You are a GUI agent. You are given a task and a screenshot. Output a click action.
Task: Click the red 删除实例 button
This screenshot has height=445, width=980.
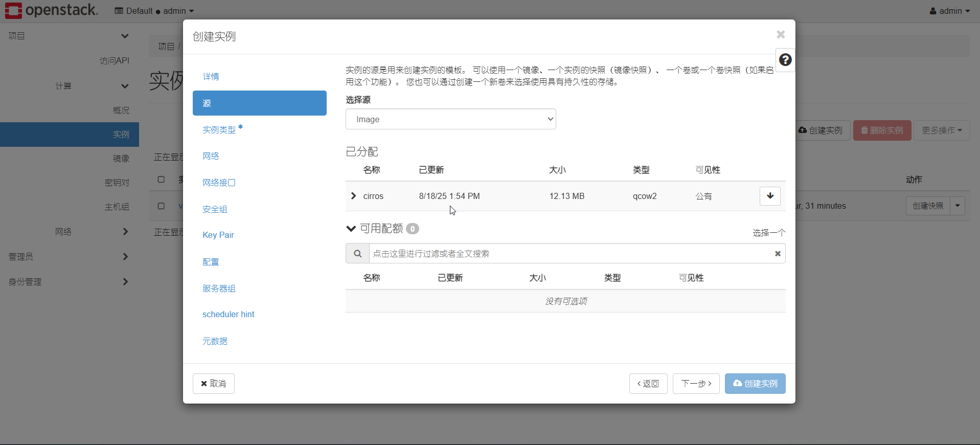tap(882, 130)
